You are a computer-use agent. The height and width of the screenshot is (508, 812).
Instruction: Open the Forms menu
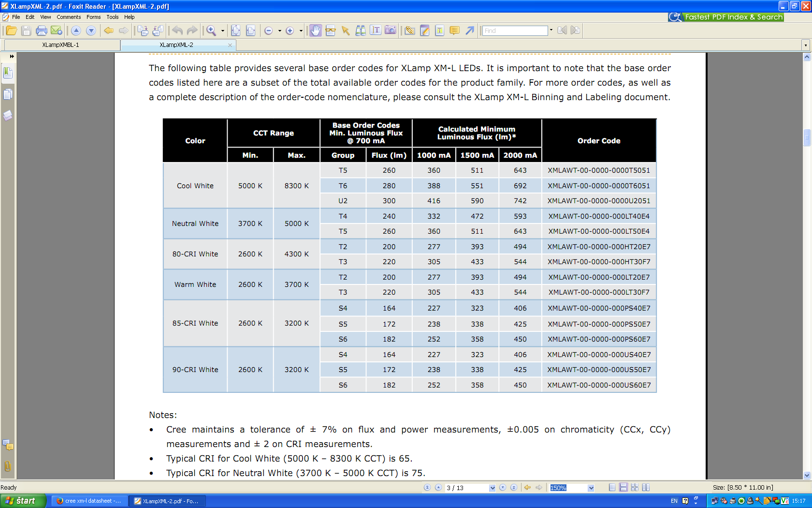(x=94, y=17)
